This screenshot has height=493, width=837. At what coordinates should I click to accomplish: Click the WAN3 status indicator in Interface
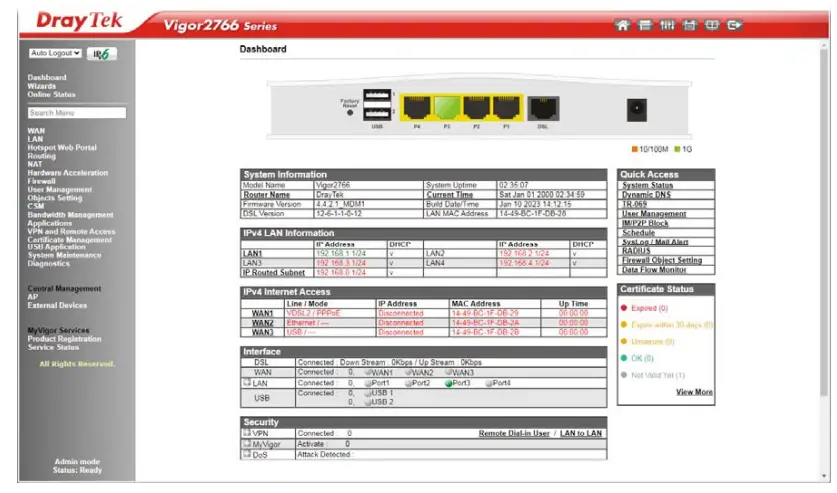pos(449,372)
